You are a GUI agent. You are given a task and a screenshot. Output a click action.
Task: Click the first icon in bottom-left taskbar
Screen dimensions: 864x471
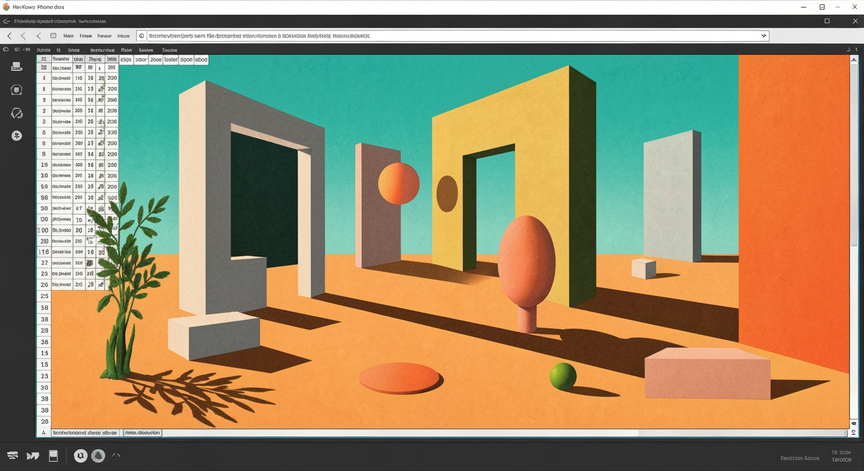(12, 456)
